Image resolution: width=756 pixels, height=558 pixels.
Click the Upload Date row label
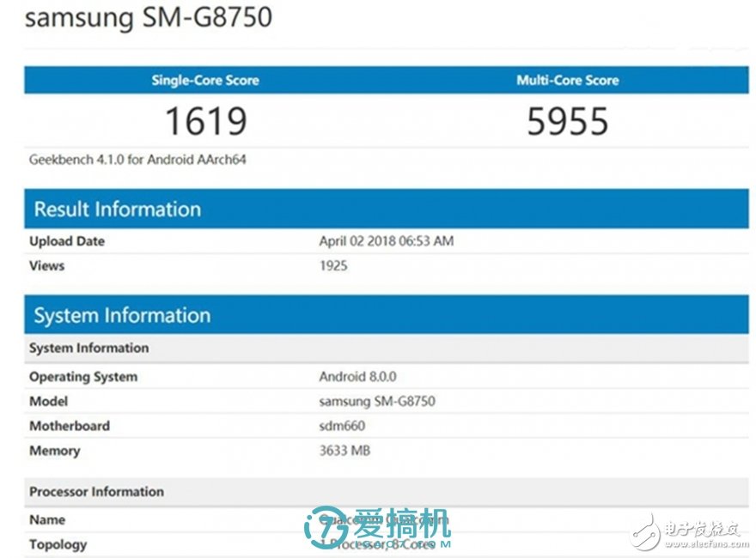click(67, 241)
